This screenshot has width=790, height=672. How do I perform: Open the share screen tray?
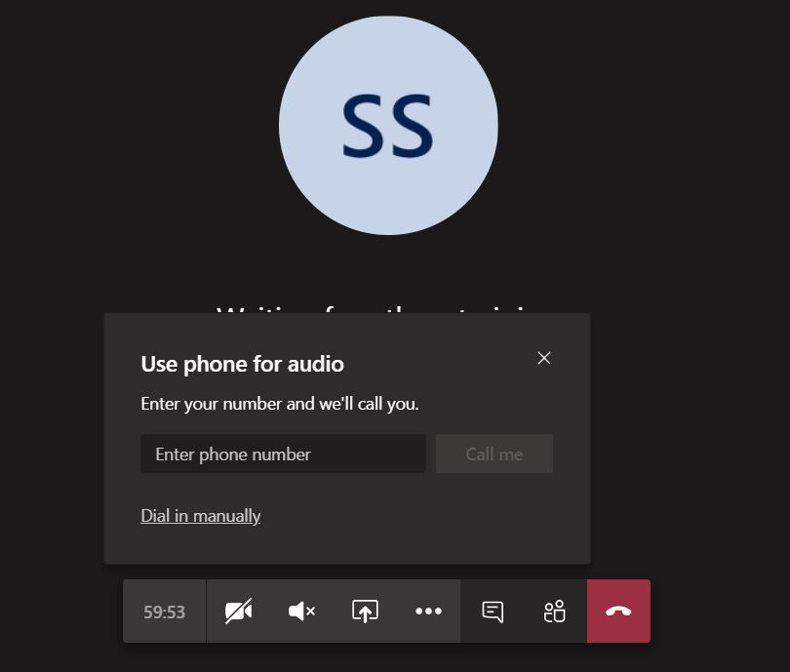365,612
